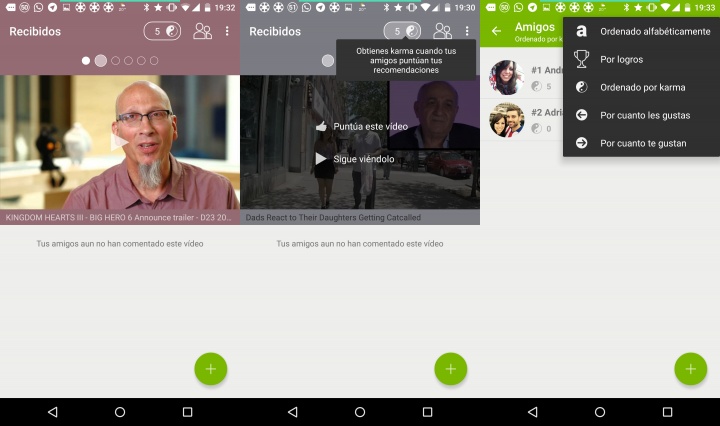Click karma icon under friend #2
Image resolution: width=720 pixels, height=426 pixels.
click(x=536, y=129)
